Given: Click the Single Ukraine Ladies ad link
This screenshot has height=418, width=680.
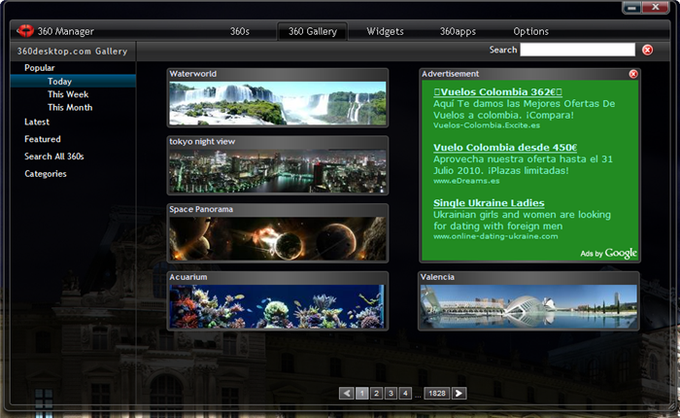Looking at the screenshot, I should [489, 203].
